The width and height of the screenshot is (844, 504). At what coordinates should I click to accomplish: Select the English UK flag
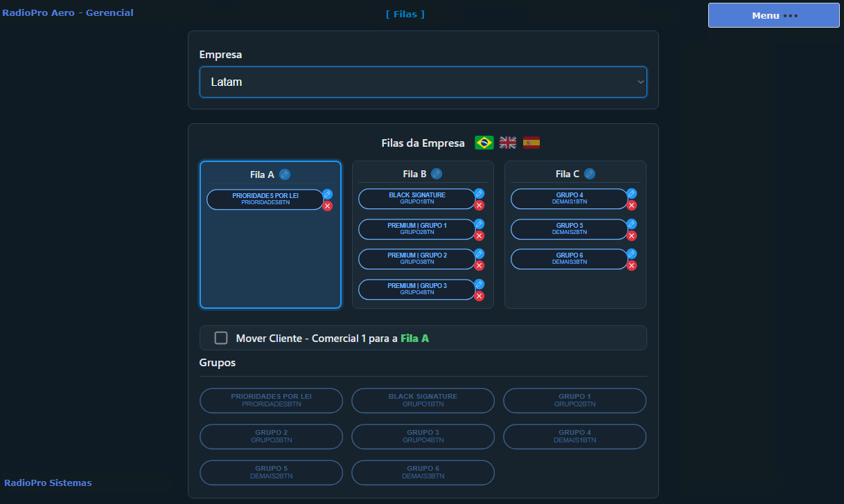508,143
